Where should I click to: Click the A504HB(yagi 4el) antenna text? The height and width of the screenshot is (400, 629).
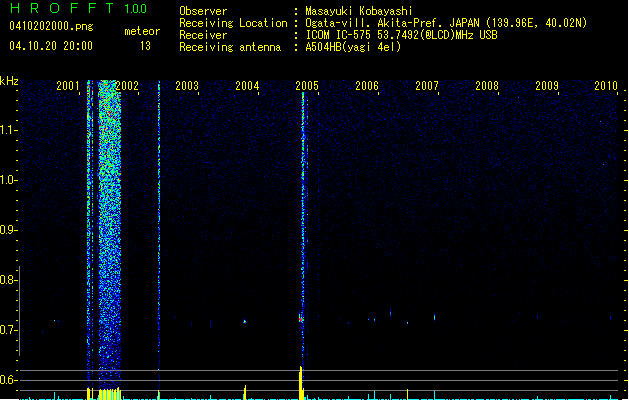[x=353, y=47]
